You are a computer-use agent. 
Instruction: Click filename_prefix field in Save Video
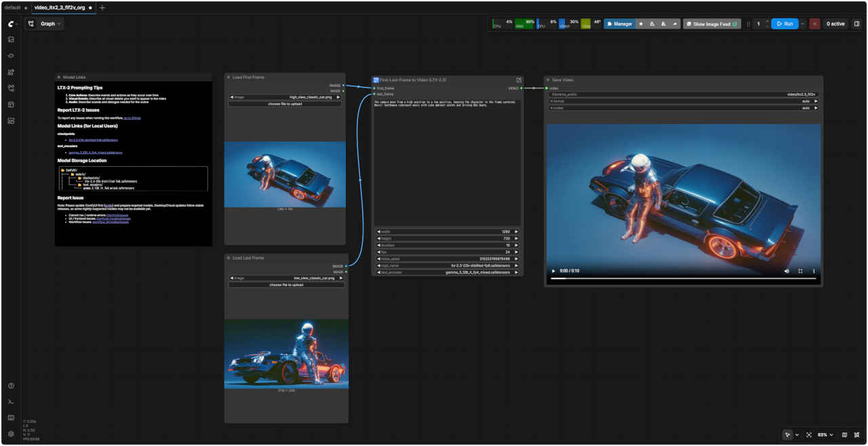coord(684,94)
